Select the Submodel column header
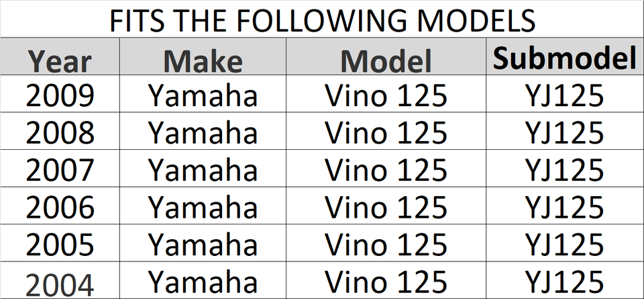The width and height of the screenshot is (644, 299). pyautogui.click(x=565, y=56)
